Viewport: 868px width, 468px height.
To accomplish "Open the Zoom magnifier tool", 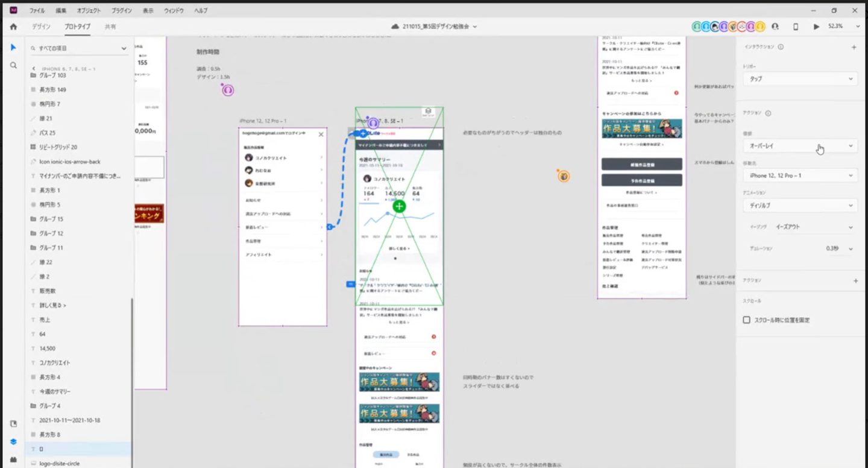I will tap(13, 65).
